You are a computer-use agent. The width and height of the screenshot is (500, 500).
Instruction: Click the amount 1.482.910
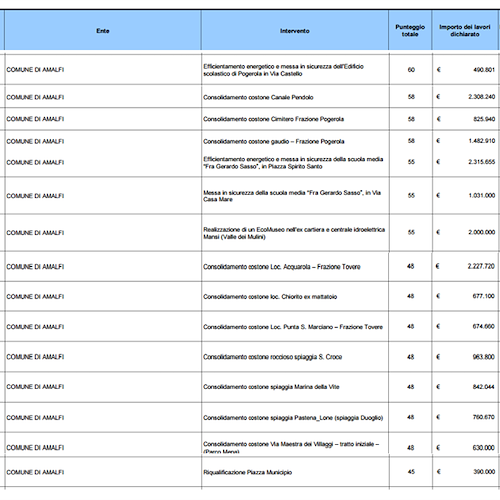pyautogui.click(x=482, y=141)
